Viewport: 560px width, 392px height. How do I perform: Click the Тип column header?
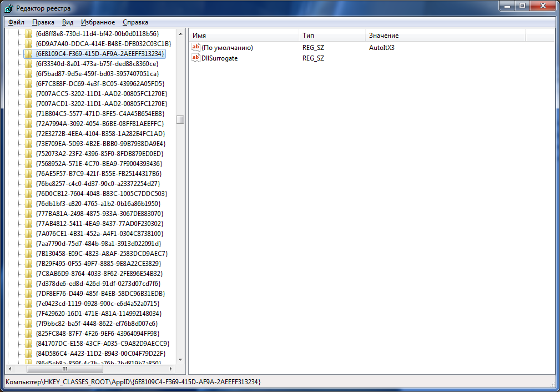pyautogui.click(x=332, y=36)
